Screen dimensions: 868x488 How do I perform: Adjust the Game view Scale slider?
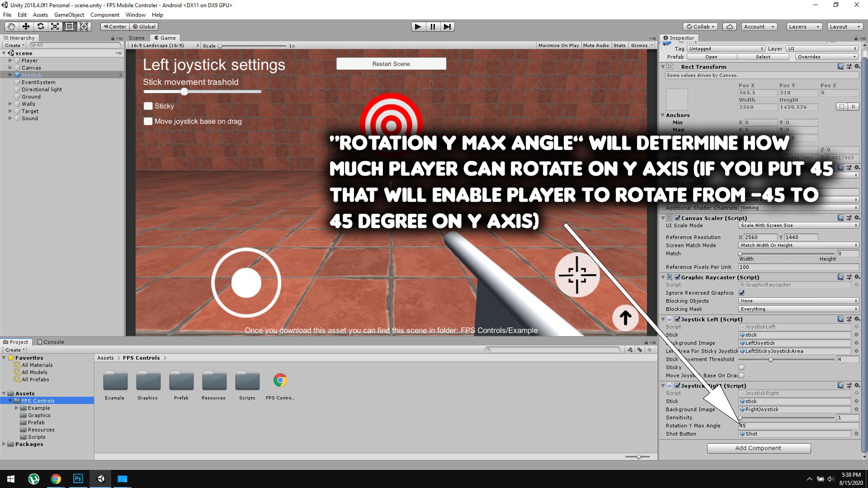click(221, 46)
